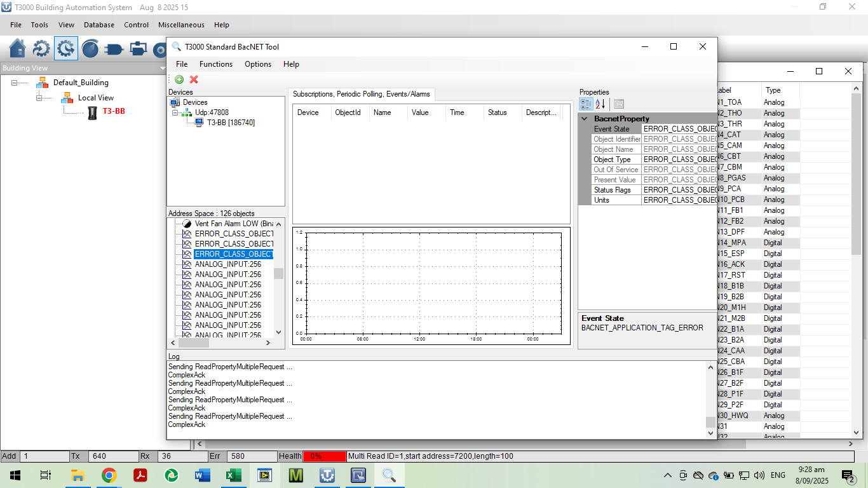Select Vent Fan Alarm LOW object
The width and height of the screenshot is (868, 488).
[x=233, y=224]
